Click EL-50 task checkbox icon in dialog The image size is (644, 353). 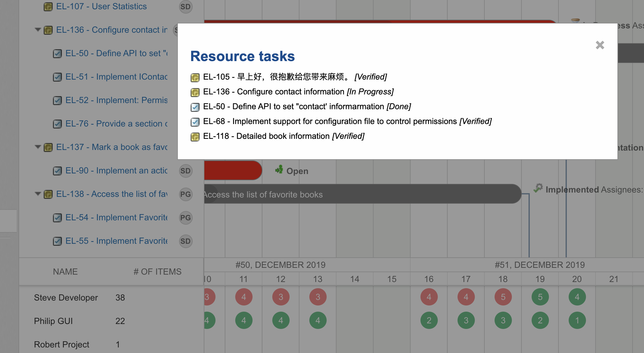[x=195, y=107]
